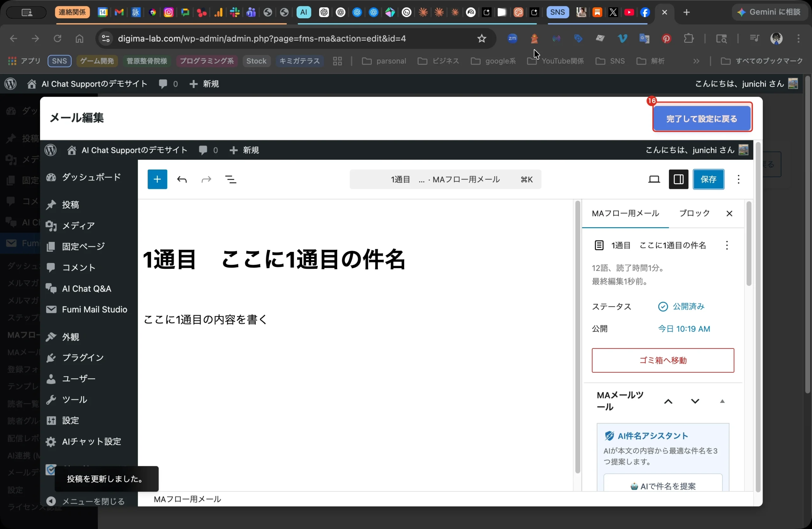
Task: Click the Pinterest extension icon
Action: click(666, 39)
